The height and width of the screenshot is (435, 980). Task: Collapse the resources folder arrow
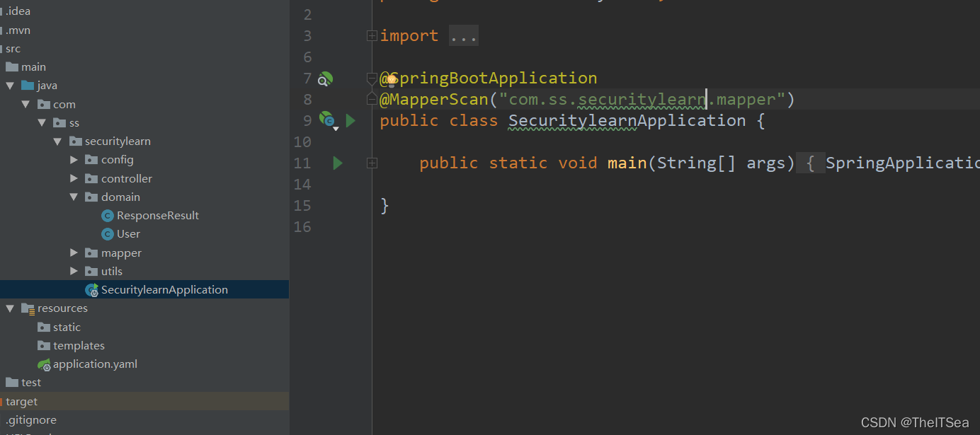tap(10, 308)
